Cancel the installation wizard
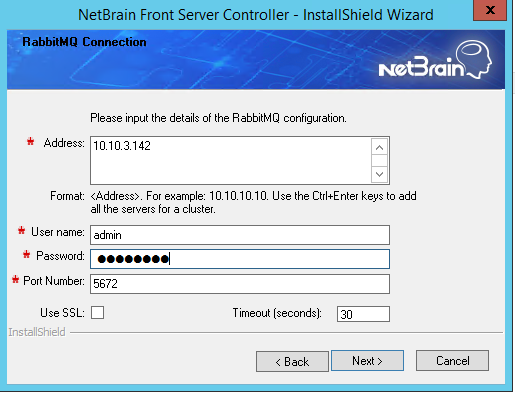The image size is (515, 394). [452, 361]
